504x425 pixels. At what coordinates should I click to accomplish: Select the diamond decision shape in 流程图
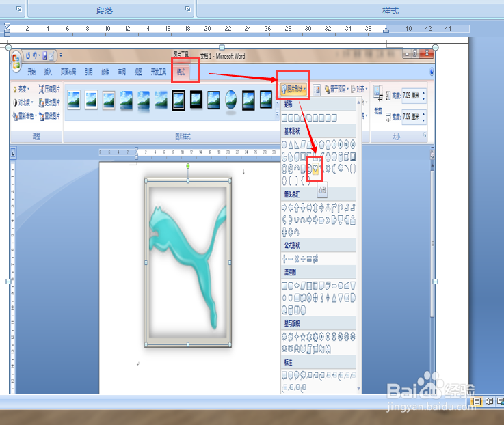297,286
